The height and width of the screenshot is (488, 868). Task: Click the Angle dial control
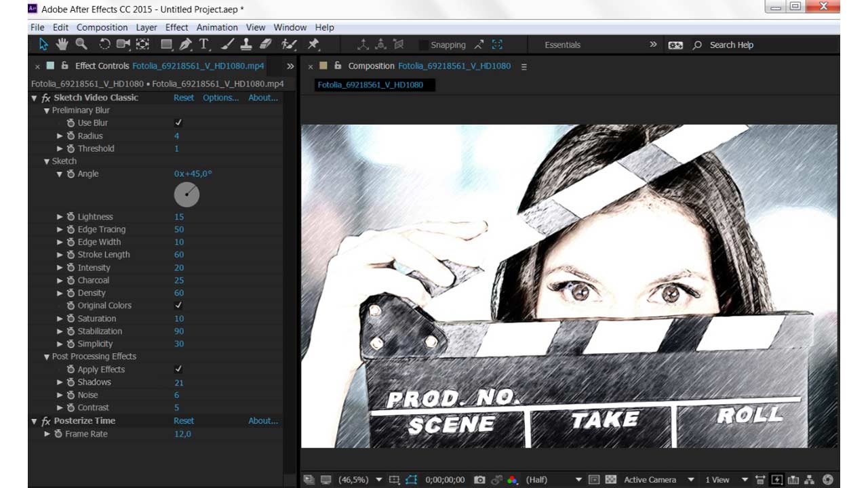click(x=186, y=195)
